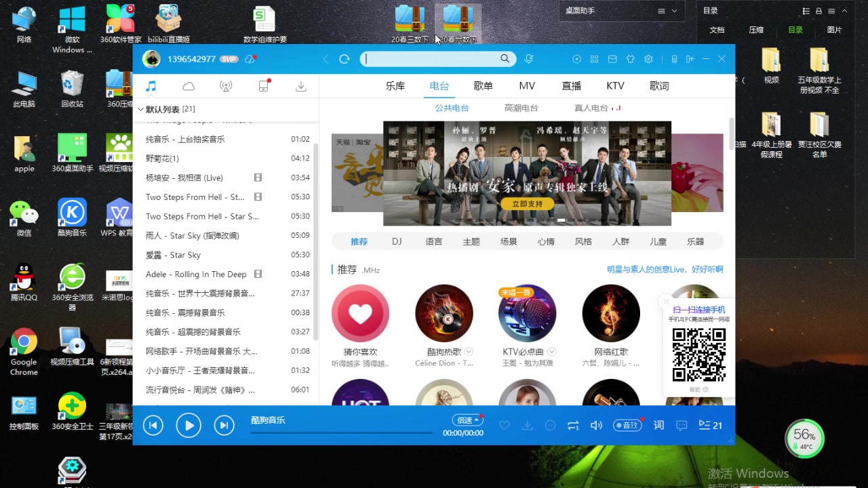The width and height of the screenshot is (868, 488).
Task: Go back with the left arrow
Action: (325, 59)
